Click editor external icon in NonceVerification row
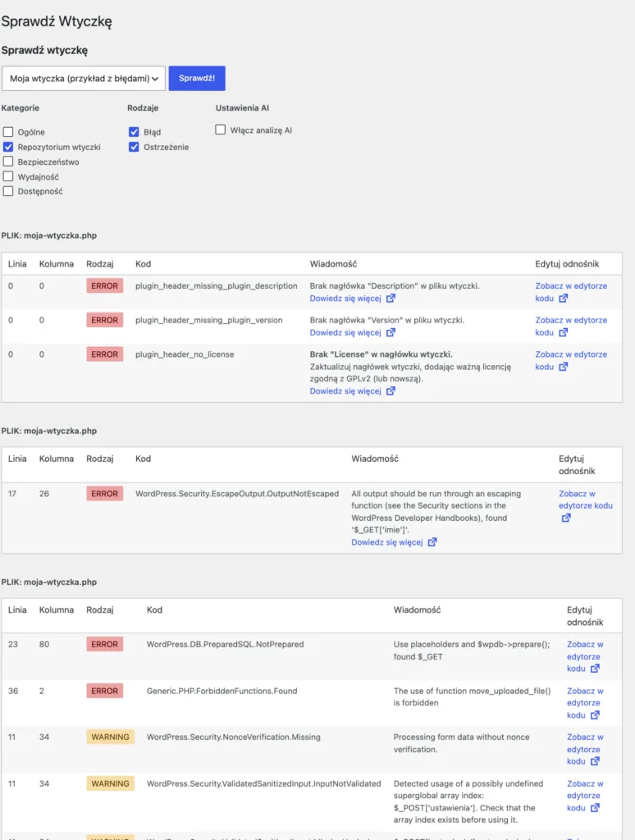 point(595,761)
